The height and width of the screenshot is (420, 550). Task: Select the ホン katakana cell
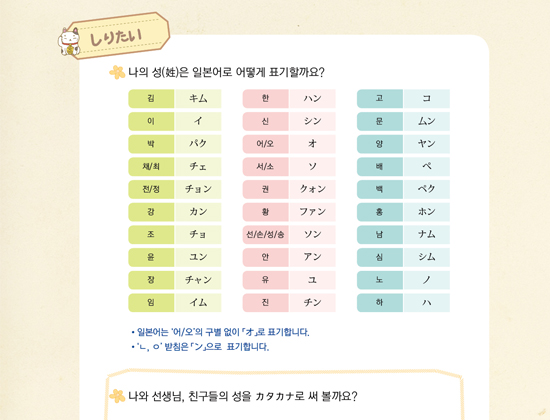(427, 212)
